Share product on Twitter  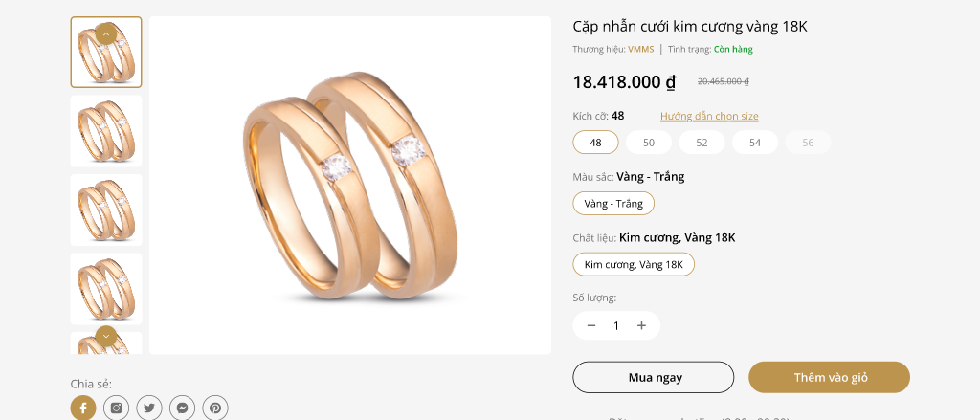pyautogui.click(x=149, y=408)
